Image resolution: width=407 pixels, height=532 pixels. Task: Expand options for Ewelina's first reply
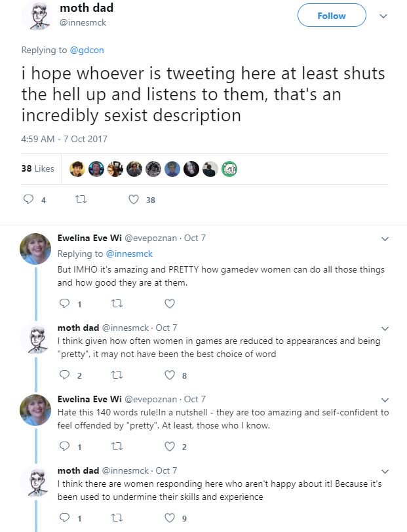coord(384,239)
